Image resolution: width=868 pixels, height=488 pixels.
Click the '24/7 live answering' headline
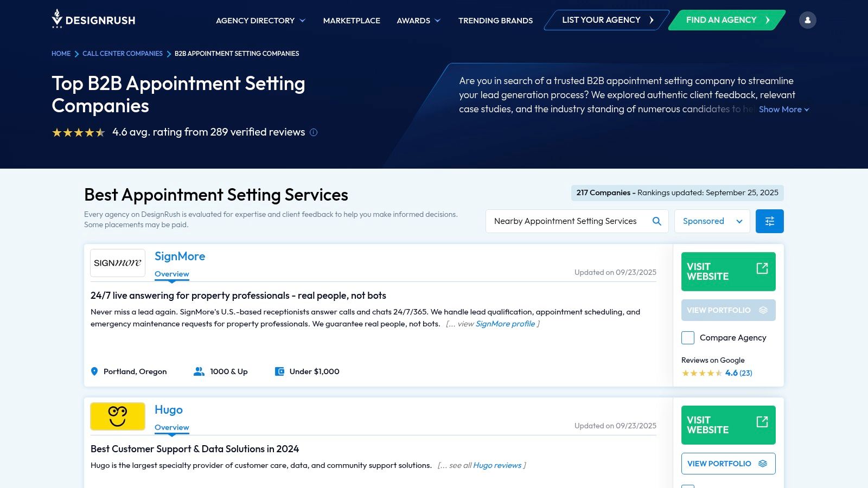point(238,296)
